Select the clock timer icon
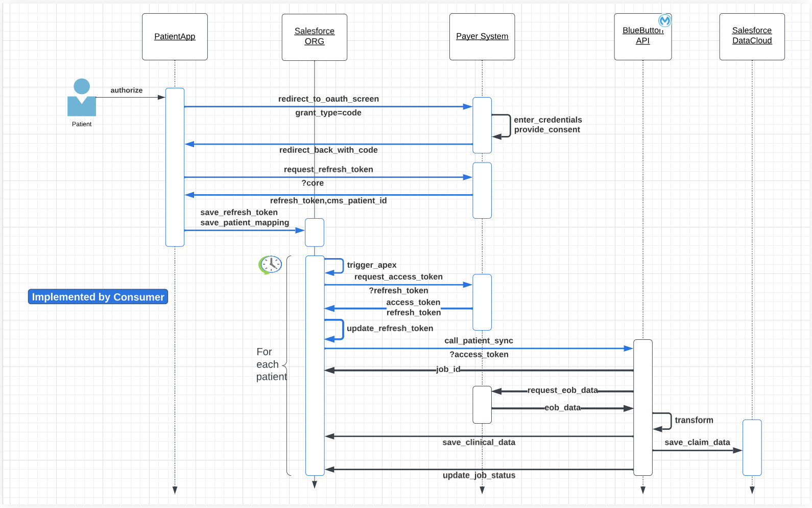The height and width of the screenshot is (508, 812). 270,265
